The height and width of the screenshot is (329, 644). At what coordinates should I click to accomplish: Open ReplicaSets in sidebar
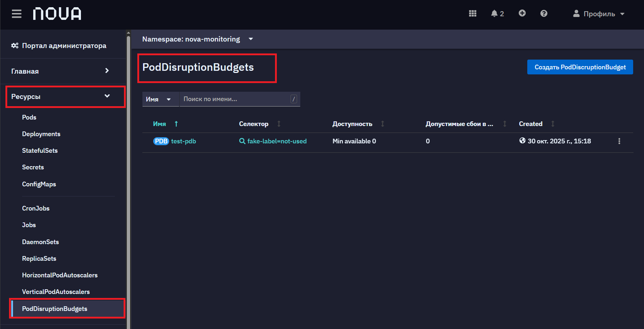[39, 259]
